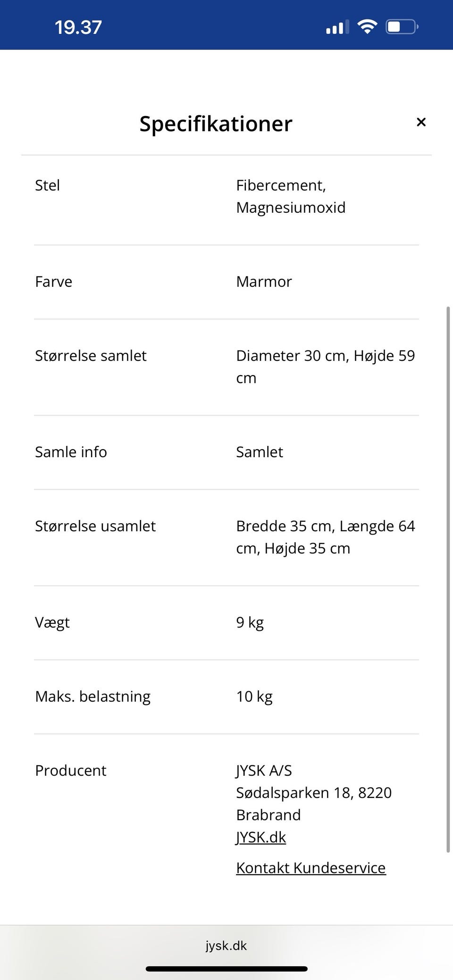Open Kontakt Kundeservice link

pyautogui.click(x=311, y=868)
